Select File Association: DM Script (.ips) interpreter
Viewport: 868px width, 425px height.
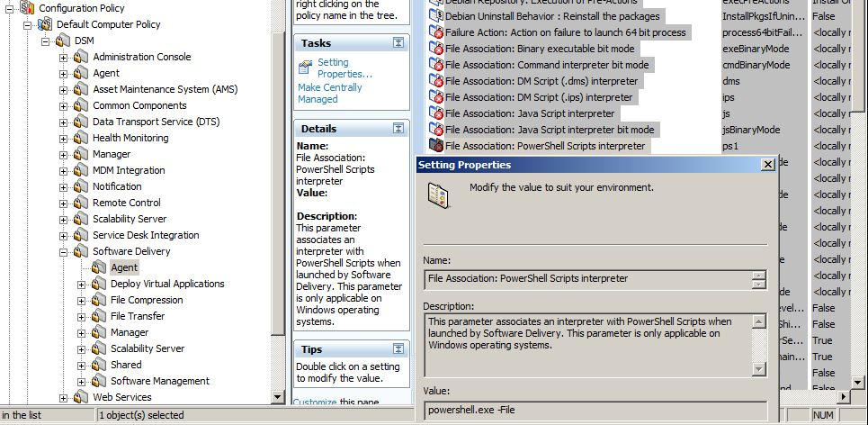coord(539,97)
